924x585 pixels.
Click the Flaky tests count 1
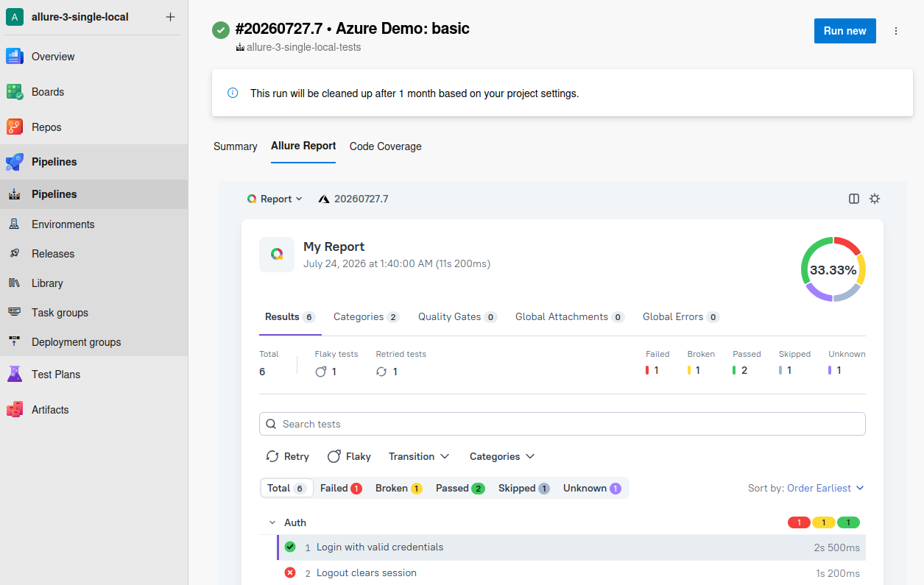[x=326, y=372]
